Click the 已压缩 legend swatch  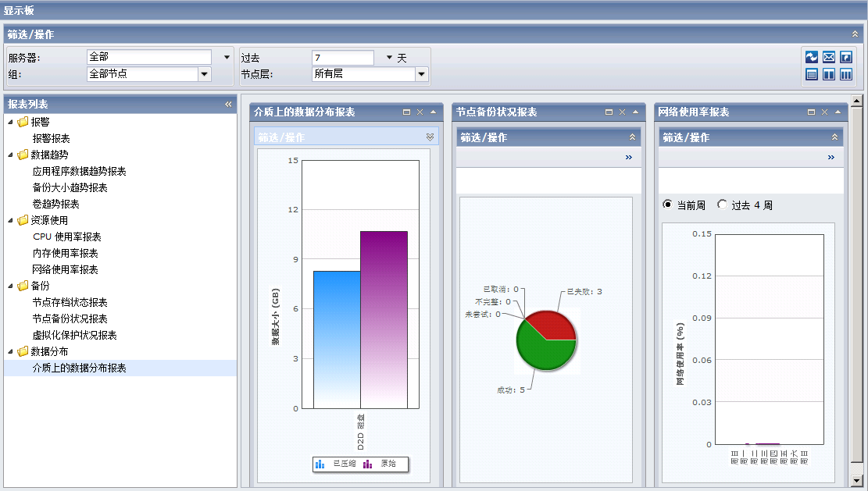click(320, 464)
